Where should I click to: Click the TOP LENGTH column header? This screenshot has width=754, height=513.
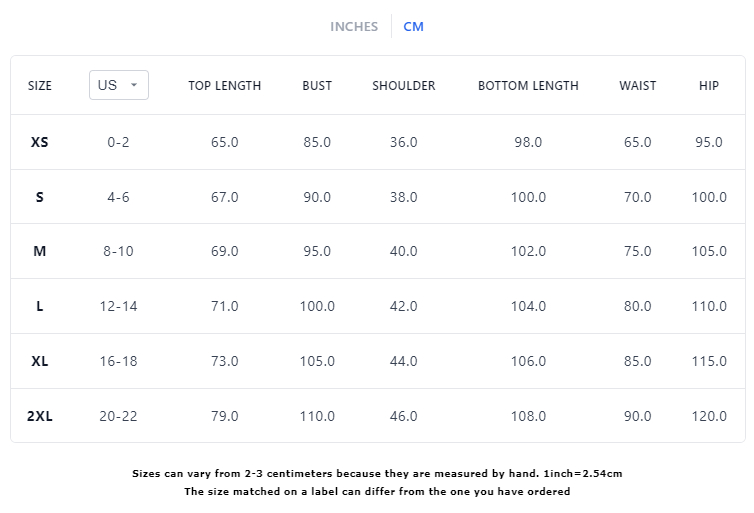click(x=225, y=86)
